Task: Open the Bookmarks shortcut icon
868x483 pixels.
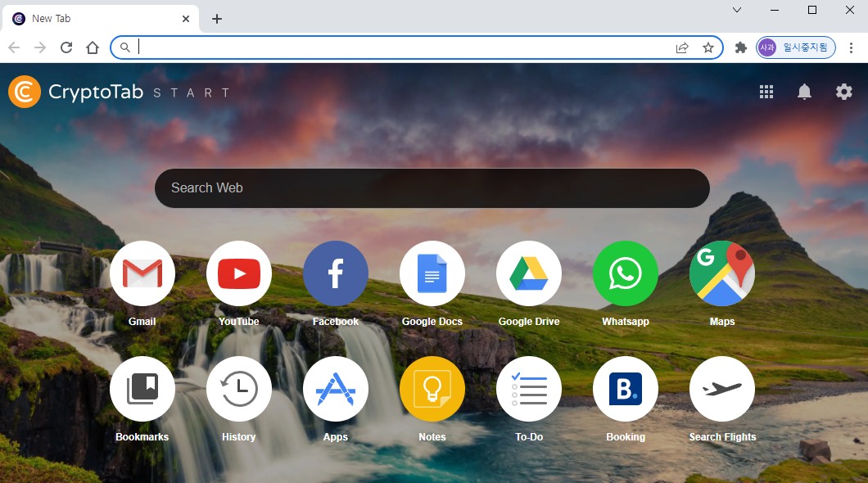Action: pyautogui.click(x=142, y=389)
